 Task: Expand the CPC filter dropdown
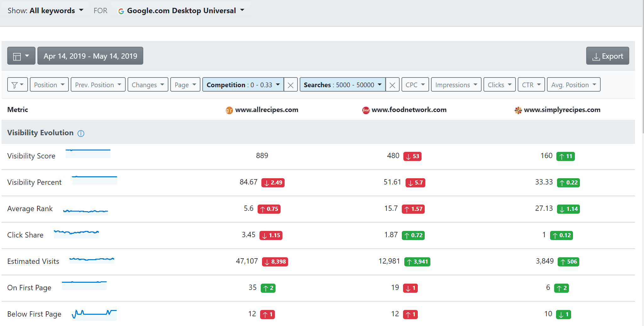tap(415, 85)
